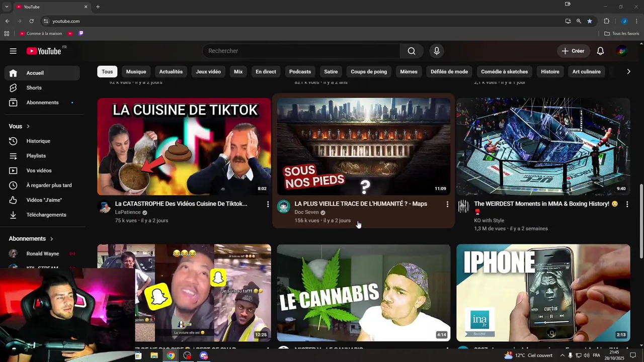Screen dimensions: 644x362
Task: Open the YouTube guide hamburger menu
Action: (x=13, y=51)
